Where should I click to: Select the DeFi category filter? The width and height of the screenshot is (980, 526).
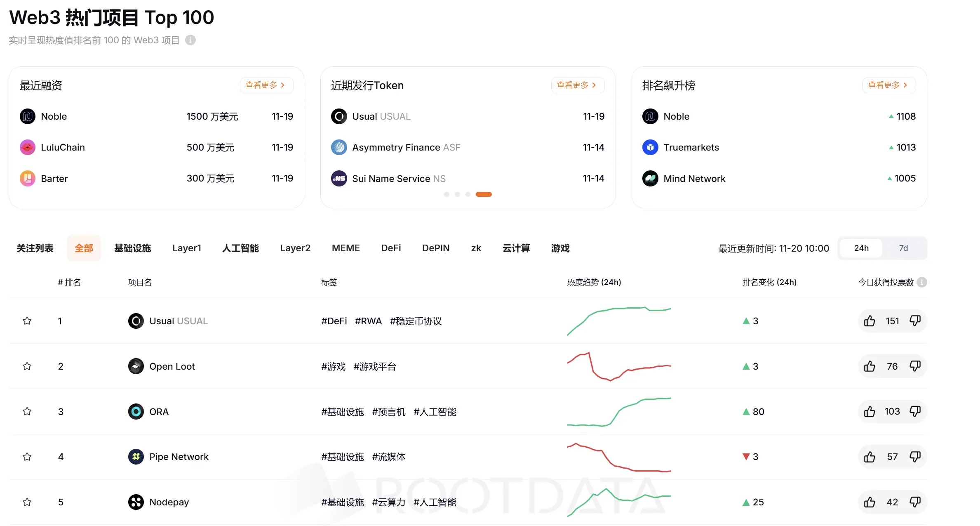coord(391,248)
